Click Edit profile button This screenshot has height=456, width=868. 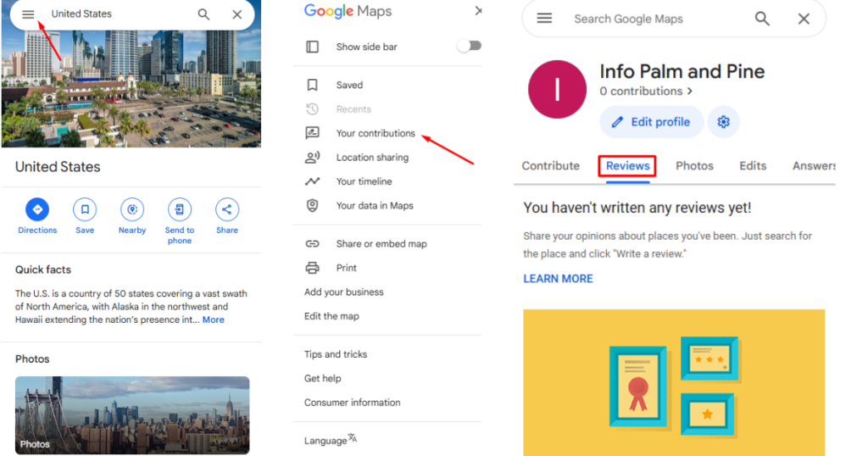[x=652, y=122]
